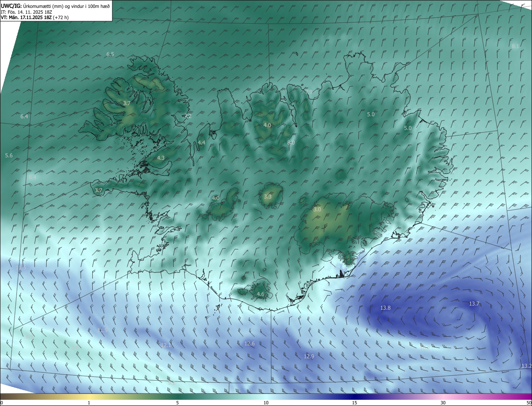Click the 12.9 value label
Viewport: 532px width, 406px height.
(309, 357)
